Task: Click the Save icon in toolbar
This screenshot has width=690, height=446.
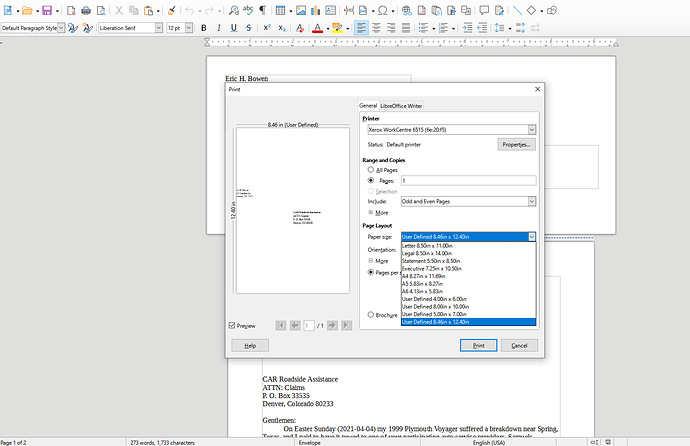Action: pos(47,10)
